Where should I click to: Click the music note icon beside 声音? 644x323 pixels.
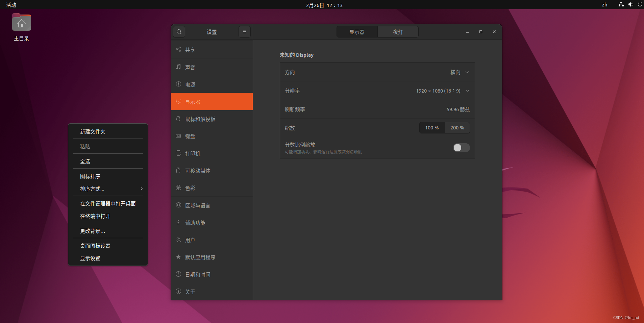pyautogui.click(x=178, y=67)
